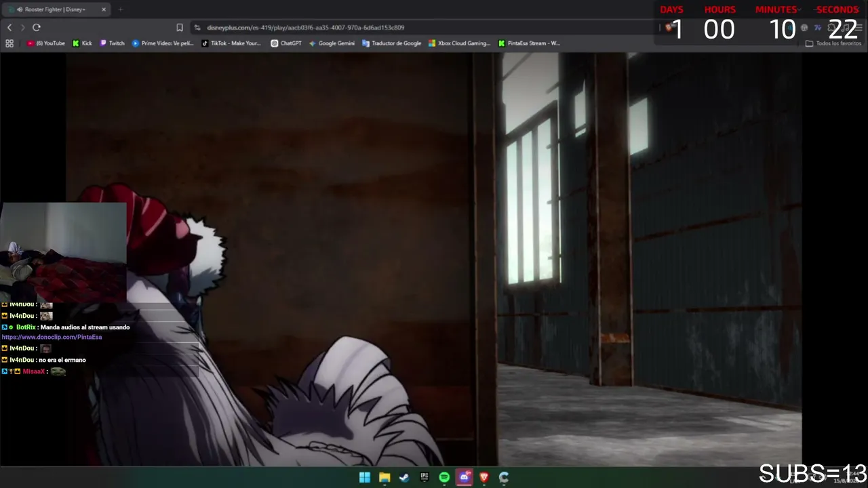
Task: Bookmark this page with the bookmark icon
Action: 180,28
